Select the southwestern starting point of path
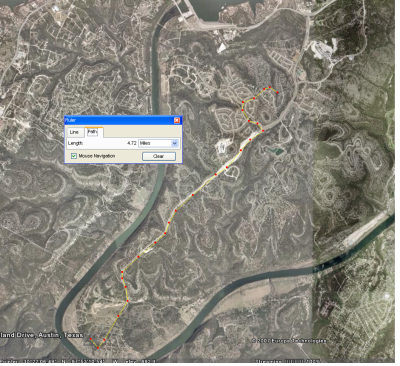The width and height of the screenshot is (400, 366). [x=91, y=339]
